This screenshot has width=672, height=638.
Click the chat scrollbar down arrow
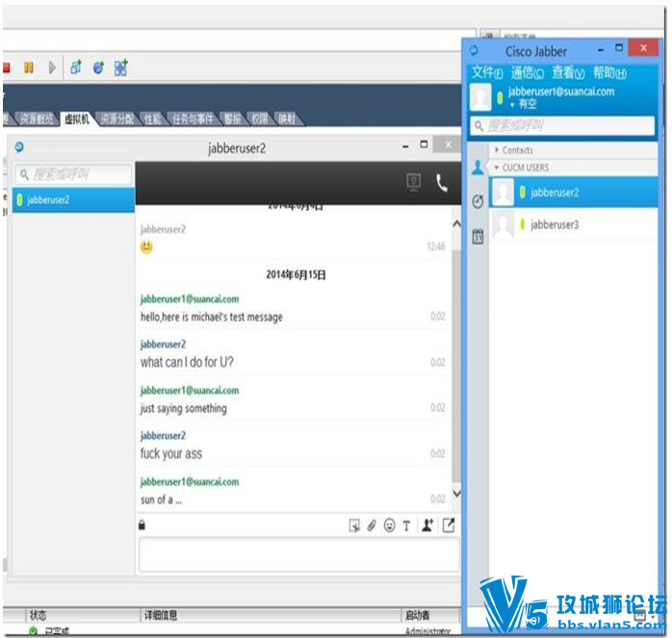click(457, 494)
